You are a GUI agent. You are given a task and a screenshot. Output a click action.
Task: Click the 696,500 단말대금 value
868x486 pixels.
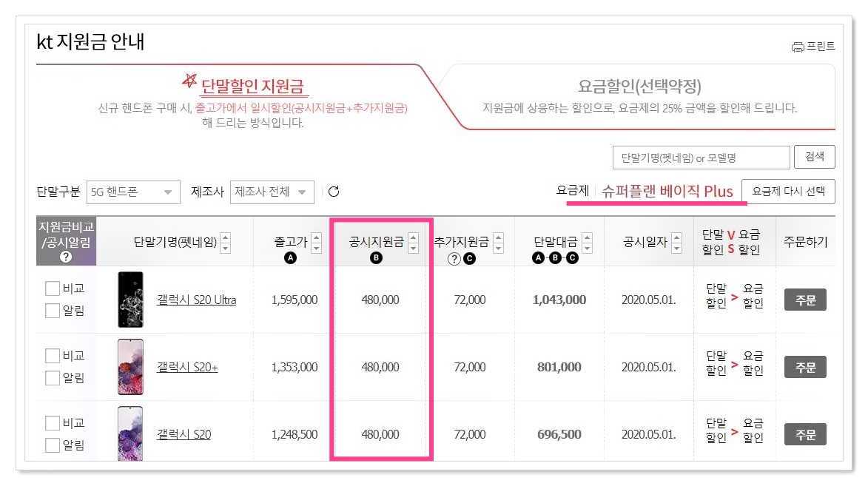pyautogui.click(x=559, y=434)
